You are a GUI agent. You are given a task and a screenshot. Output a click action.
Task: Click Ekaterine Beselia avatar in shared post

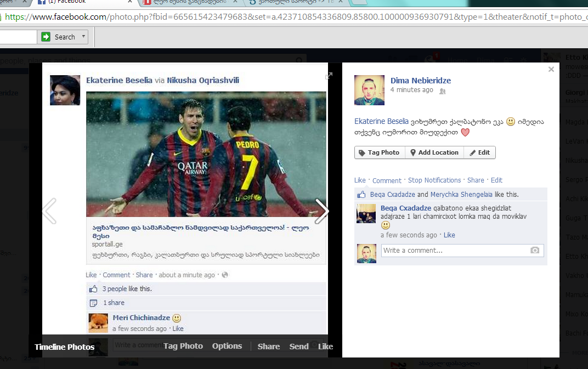point(65,90)
